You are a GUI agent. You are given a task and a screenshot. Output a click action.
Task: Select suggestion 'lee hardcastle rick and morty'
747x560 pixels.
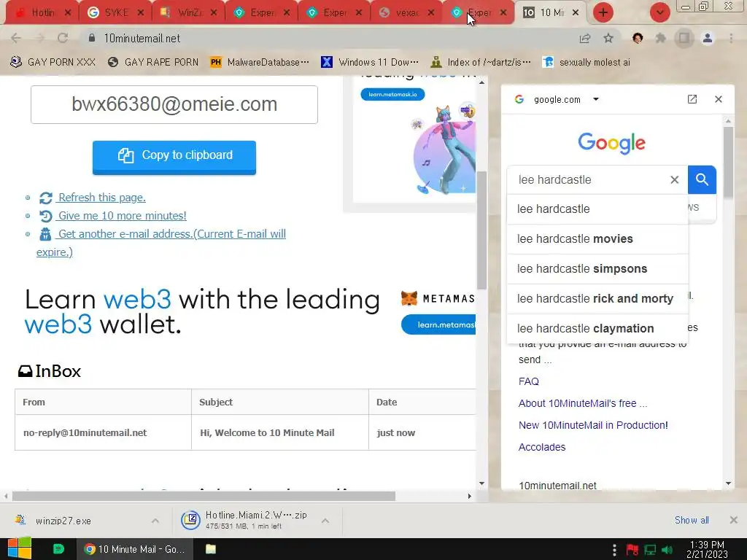[598, 298]
